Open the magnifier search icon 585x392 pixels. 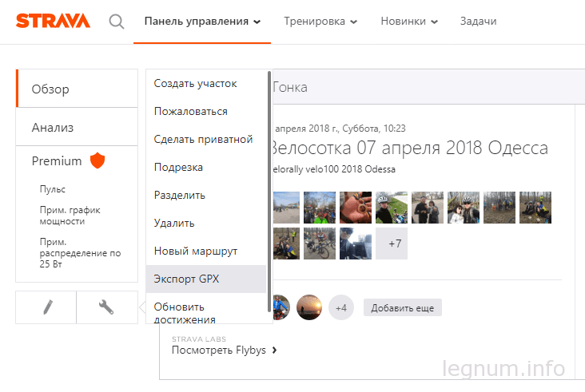point(117,22)
